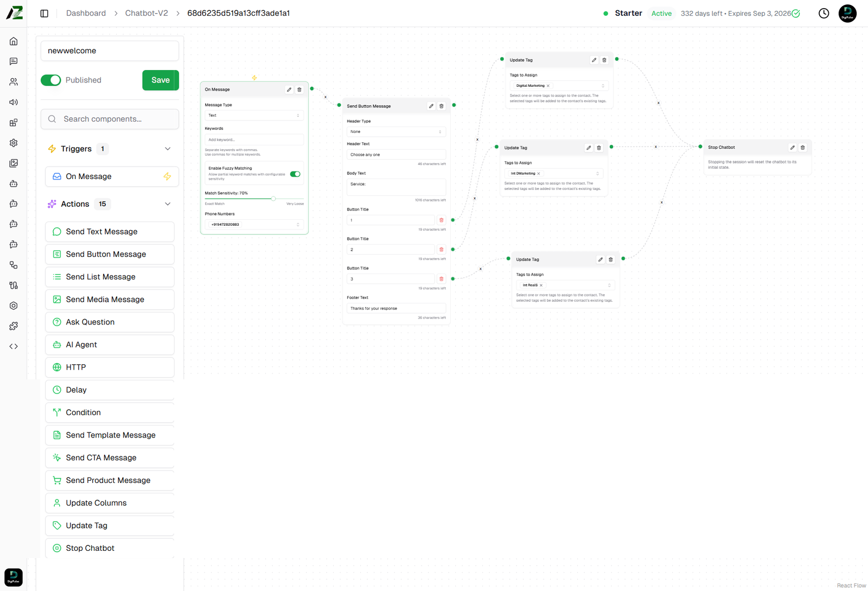The image size is (868, 591).
Task: Collapse the Triggers section
Action: [168, 149]
